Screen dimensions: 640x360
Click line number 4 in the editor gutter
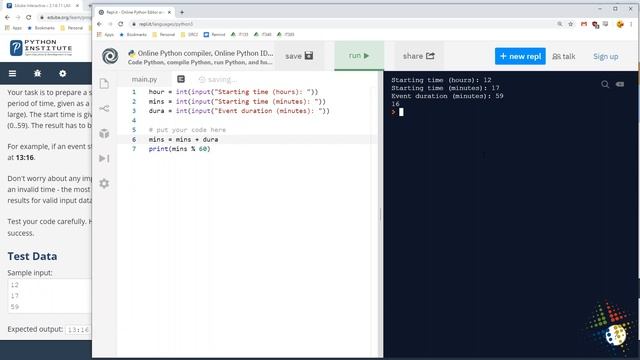(x=134, y=120)
